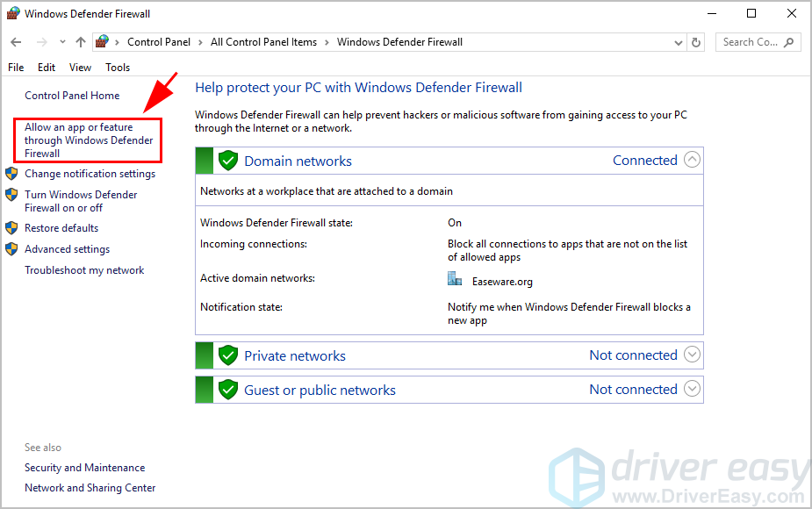Click the green shield icon for Domain networks
The image size is (812, 509).
coord(228,161)
